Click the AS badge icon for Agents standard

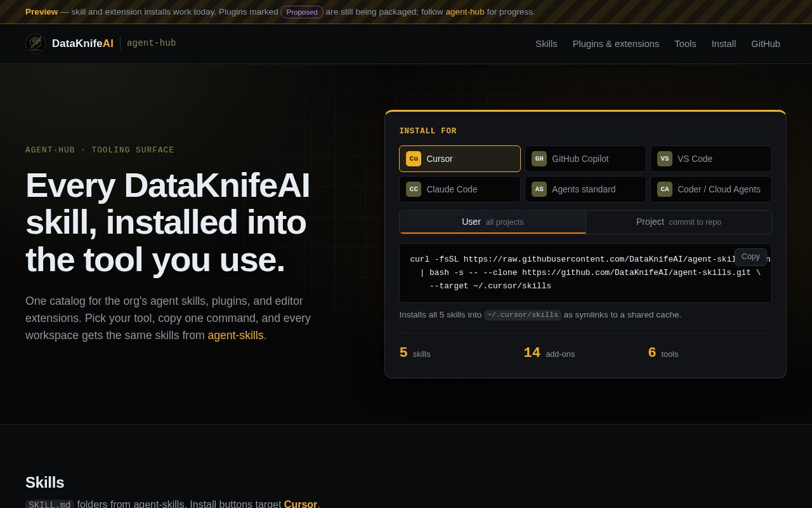pos(539,189)
